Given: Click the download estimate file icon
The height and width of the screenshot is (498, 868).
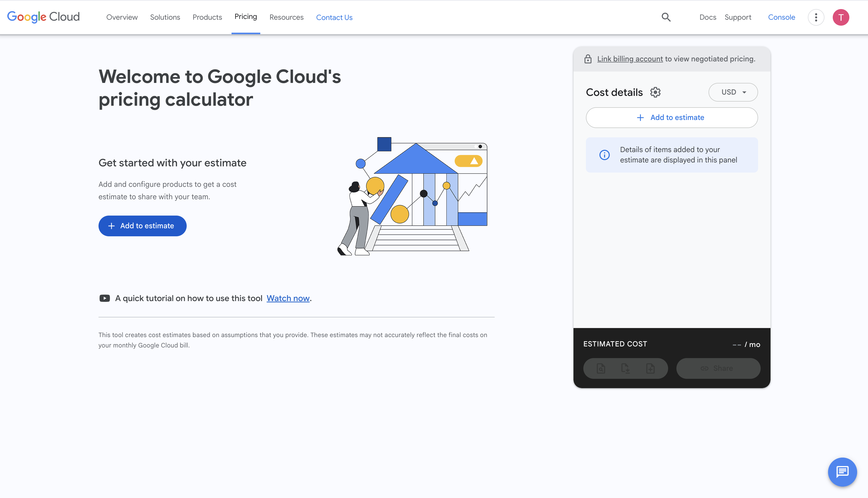Looking at the screenshot, I should [625, 368].
